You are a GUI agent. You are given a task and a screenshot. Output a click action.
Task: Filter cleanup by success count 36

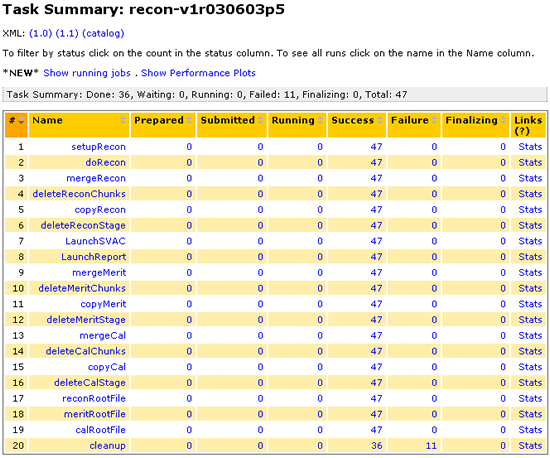coord(376,445)
